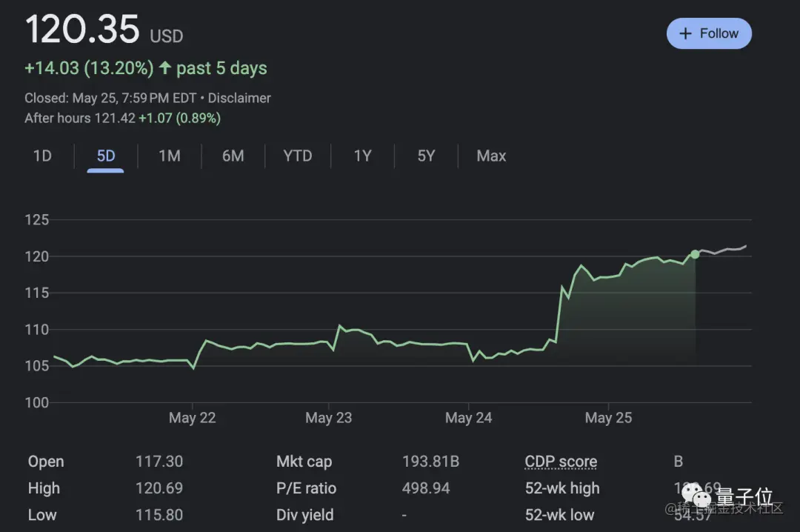Click the plus icon in Follow

click(685, 34)
